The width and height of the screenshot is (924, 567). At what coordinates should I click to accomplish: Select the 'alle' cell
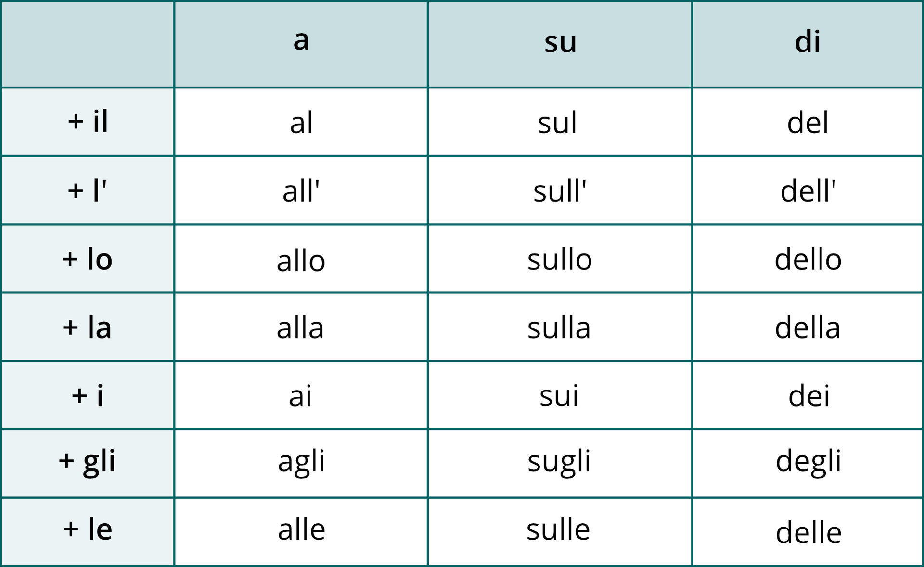tap(301, 529)
